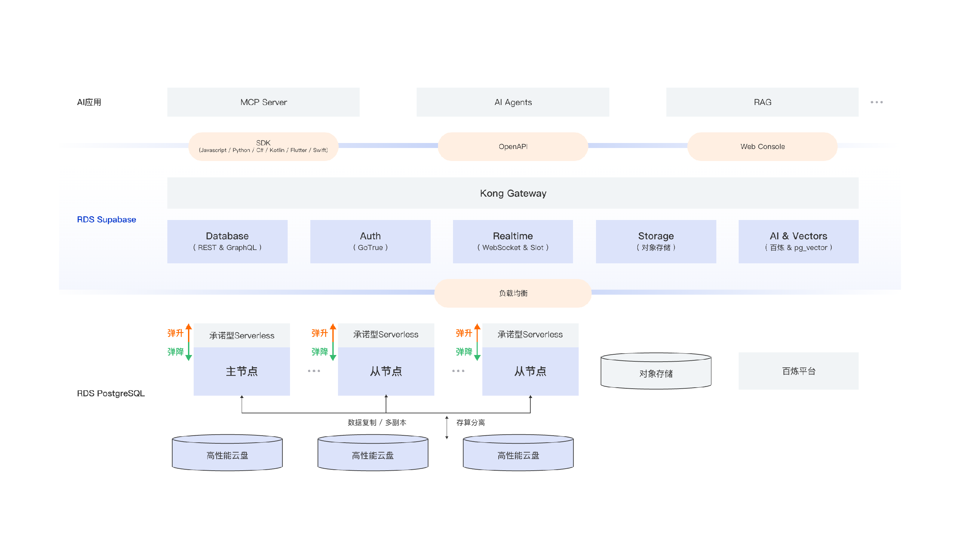Click the MCP Server box
960x560 pixels.
tap(263, 102)
